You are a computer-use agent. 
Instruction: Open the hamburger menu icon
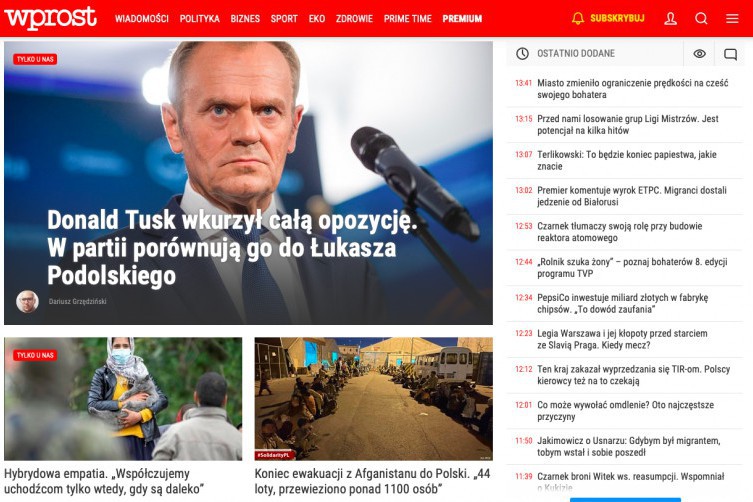click(x=732, y=19)
